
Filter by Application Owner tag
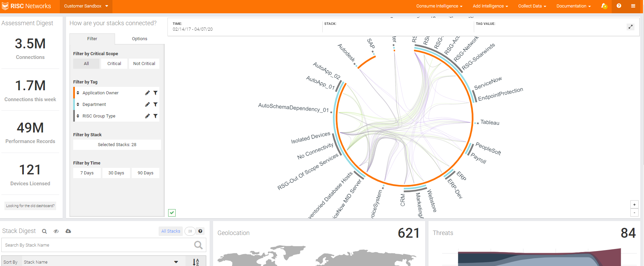coord(156,93)
